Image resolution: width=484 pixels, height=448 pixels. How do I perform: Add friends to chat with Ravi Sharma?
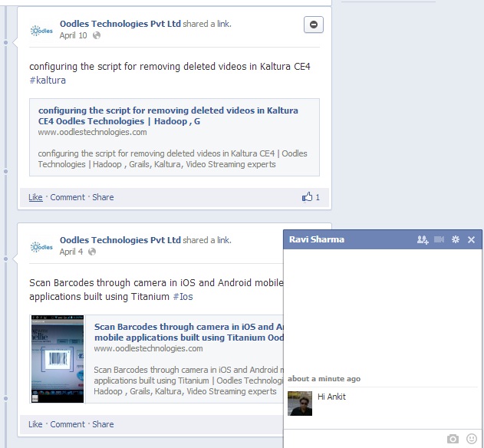coord(423,239)
